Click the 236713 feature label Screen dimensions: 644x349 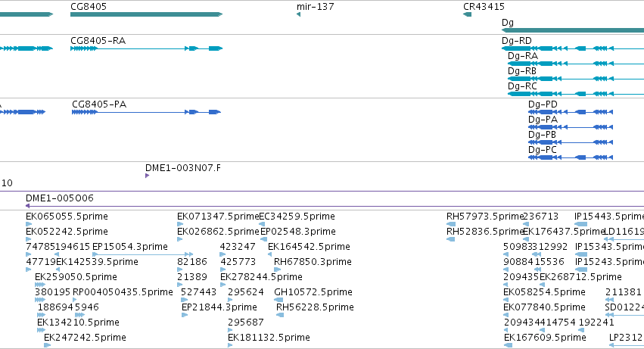pos(541,217)
